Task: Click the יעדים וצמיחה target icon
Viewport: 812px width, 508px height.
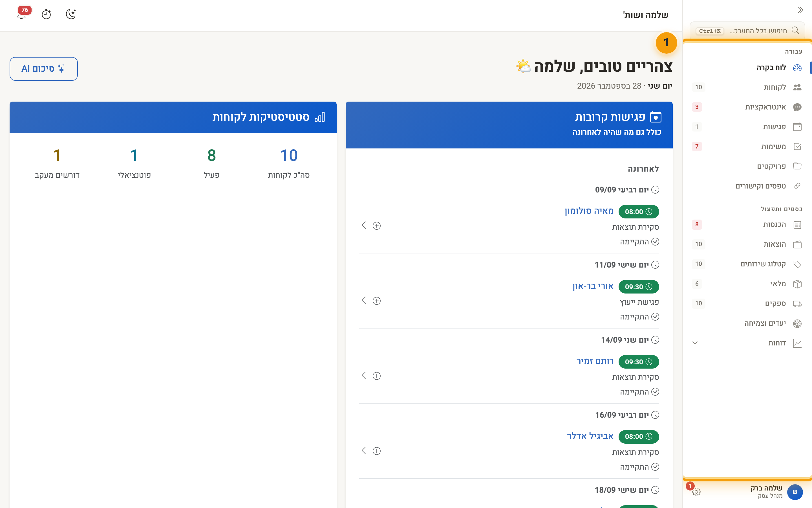Action: click(797, 323)
